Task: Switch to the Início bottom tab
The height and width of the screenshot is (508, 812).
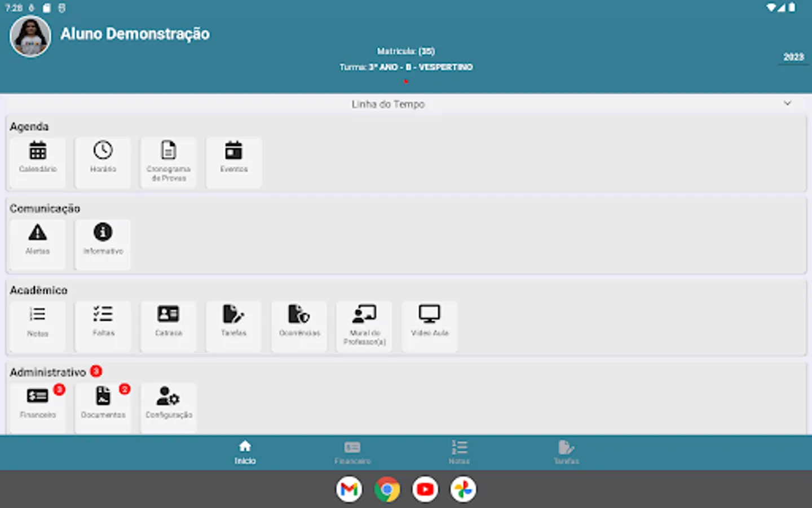Action: pos(245,453)
